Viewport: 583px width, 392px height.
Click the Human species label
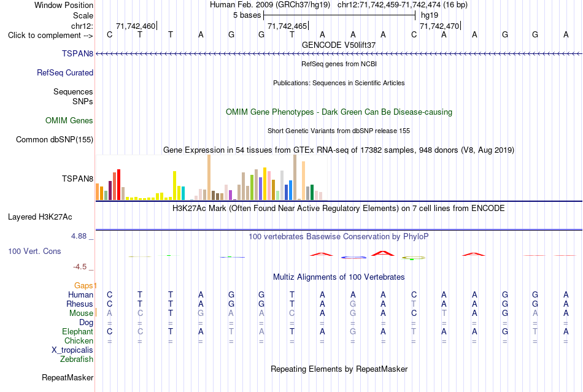tap(80, 294)
